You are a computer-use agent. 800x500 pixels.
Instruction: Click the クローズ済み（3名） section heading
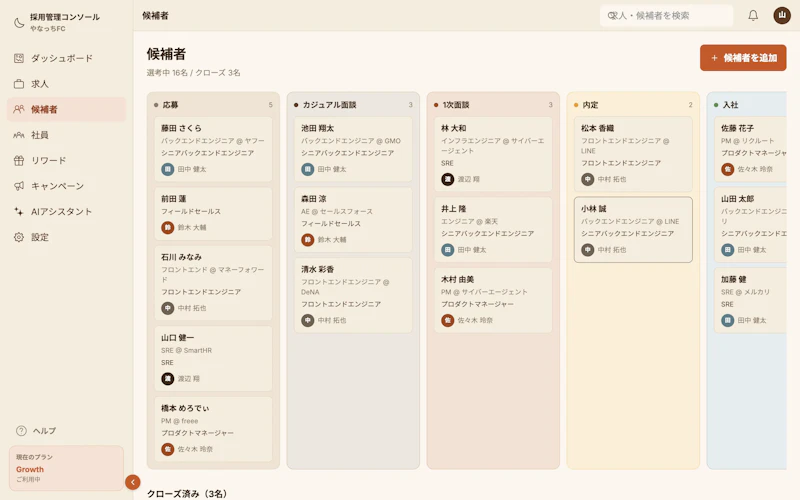[187, 494]
